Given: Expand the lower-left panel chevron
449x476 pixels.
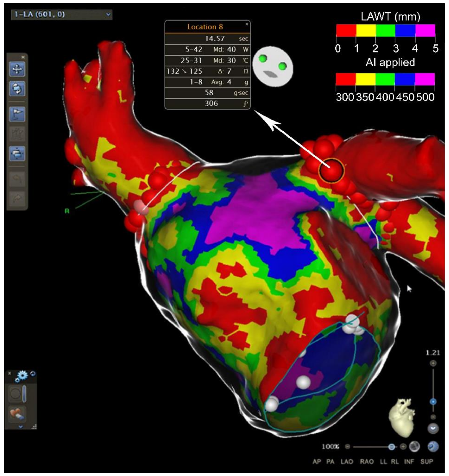Looking at the screenshot, I should tap(21, 426).
